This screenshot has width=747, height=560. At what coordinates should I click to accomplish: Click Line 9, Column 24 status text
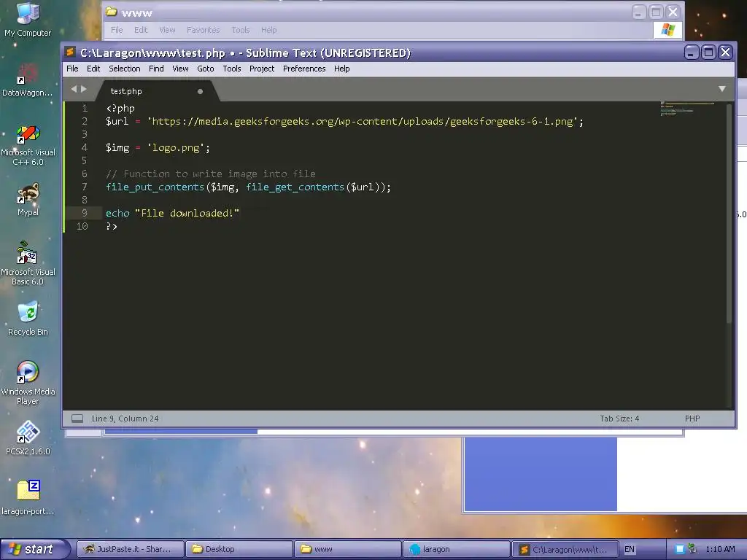[125, 419]
